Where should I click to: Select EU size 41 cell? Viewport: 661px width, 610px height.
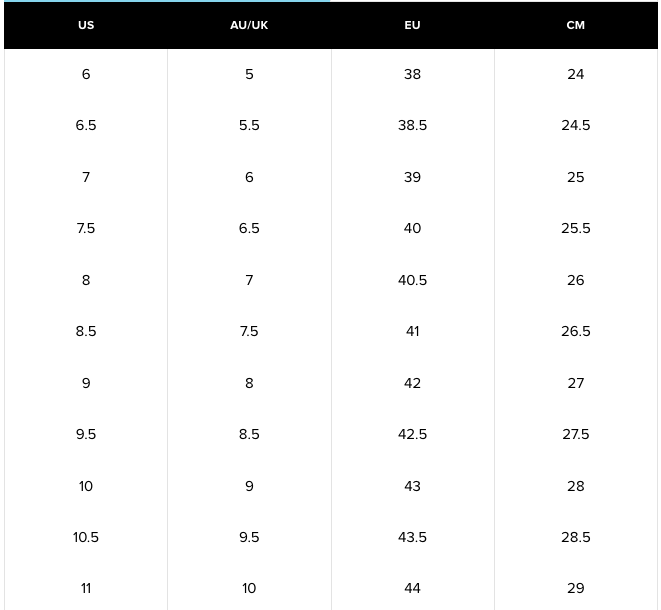[x=412, y=331]
